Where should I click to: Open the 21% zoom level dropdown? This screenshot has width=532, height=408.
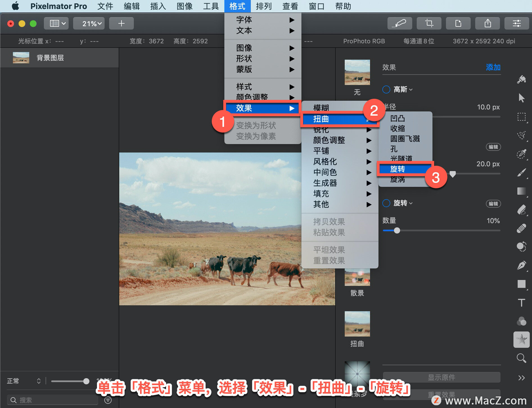(x=89, y=23)
